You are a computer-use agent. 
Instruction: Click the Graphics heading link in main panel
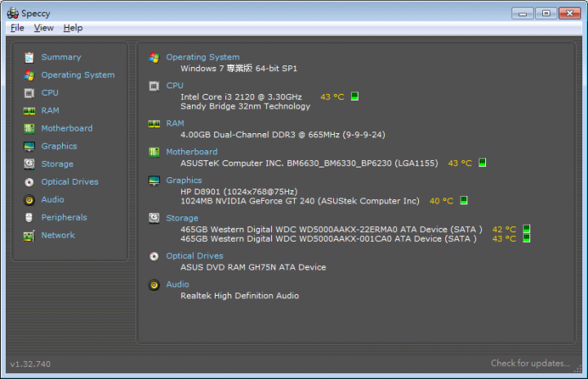(x=184, y=181)
